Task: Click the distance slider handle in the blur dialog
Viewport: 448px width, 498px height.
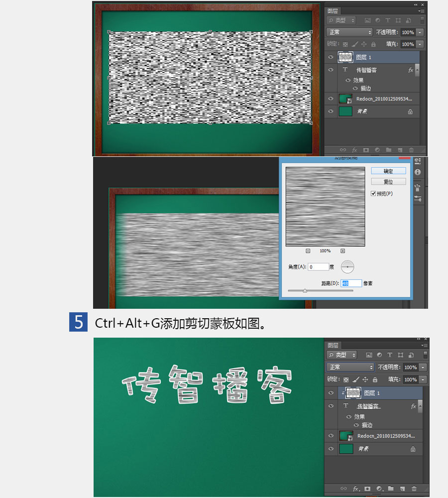Action: 305,291
